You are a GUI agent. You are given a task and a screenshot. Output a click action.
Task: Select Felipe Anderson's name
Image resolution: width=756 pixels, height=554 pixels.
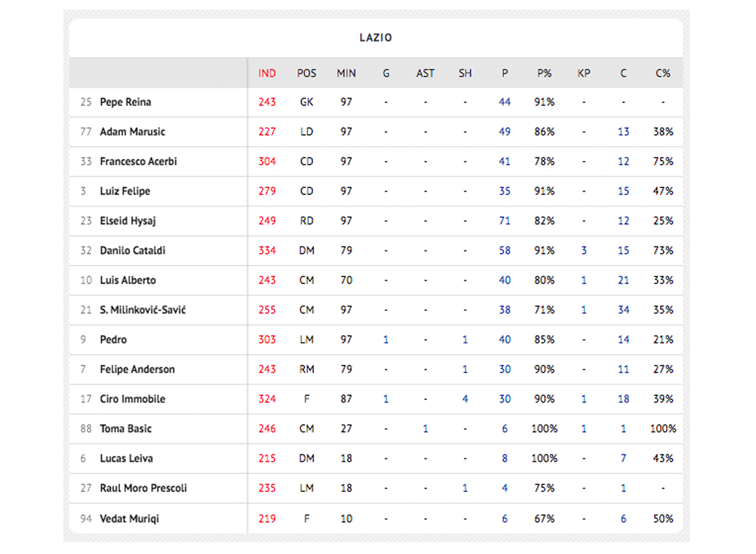coord(137,369)
